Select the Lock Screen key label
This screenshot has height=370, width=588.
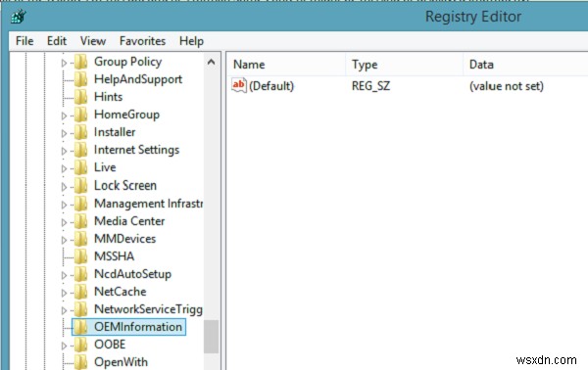point(125,185)
